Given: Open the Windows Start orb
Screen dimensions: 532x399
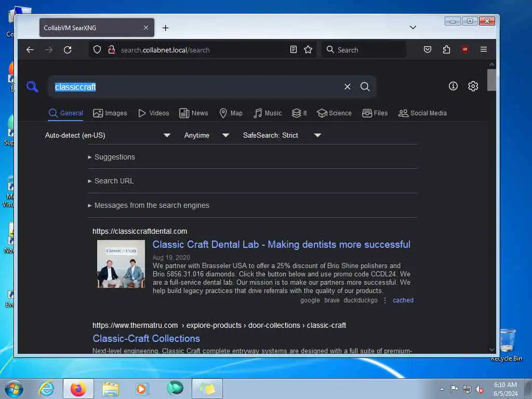Looking at the screenshot, I should 14,389.
